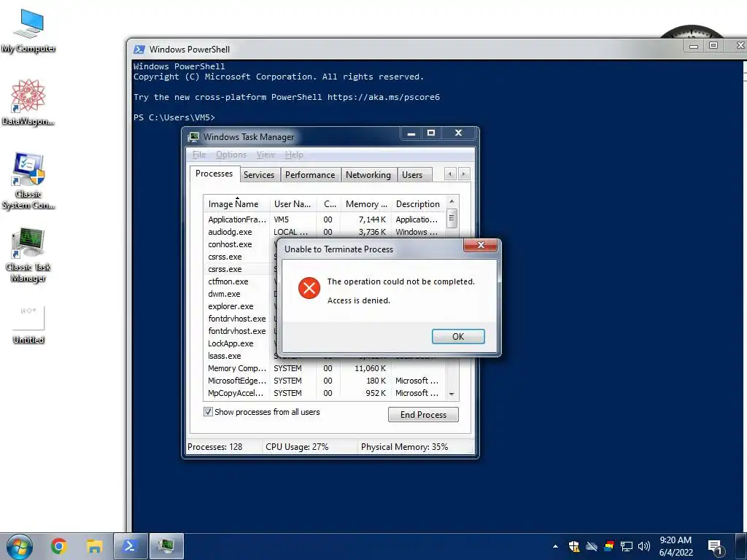
Task: Launch Google Chrome from taskbar
Action: 58,546
